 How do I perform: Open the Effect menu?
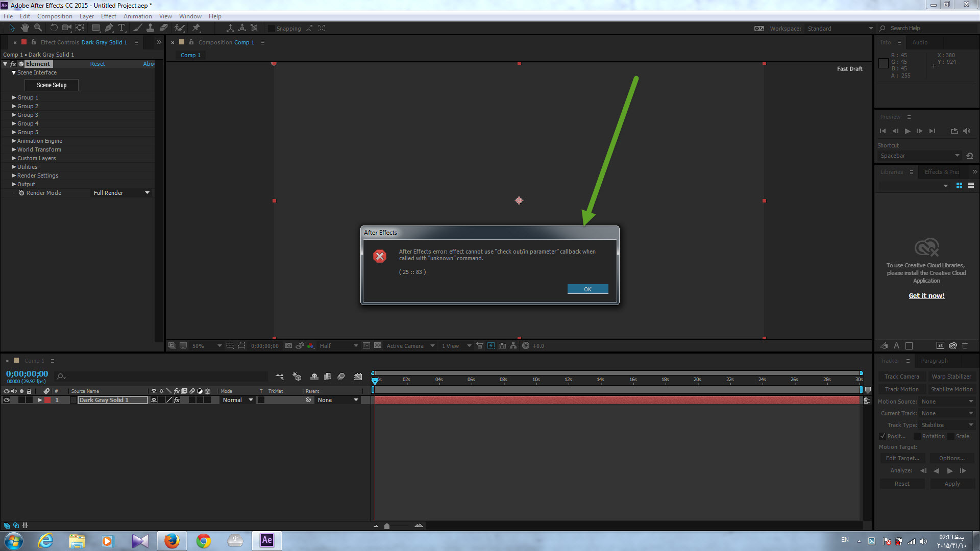[x=108, y=16]
